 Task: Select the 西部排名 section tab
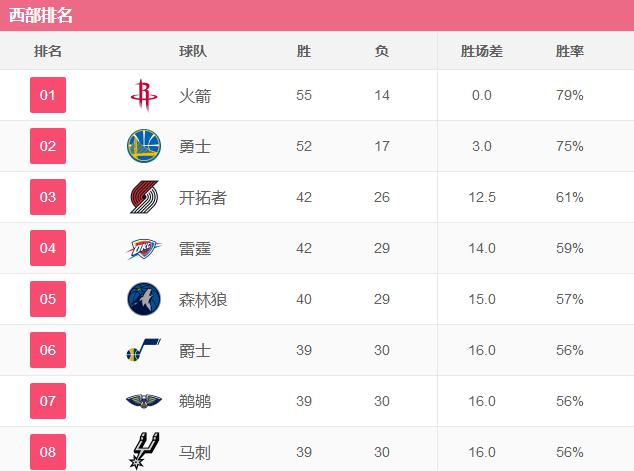[41, 16]
